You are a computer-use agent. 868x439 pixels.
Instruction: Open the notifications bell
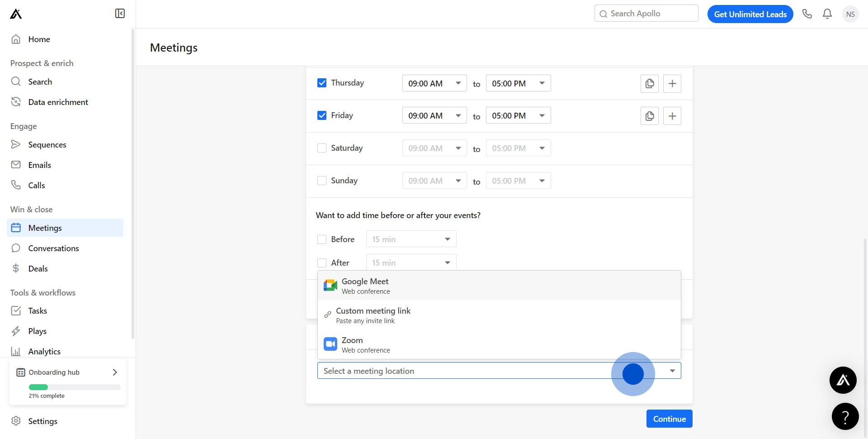[827, 14]
